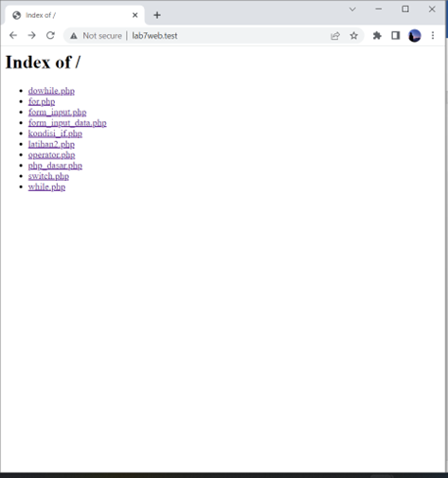Toggle the browser side panel
Viewport: 448px width, 478px height.
396,36
